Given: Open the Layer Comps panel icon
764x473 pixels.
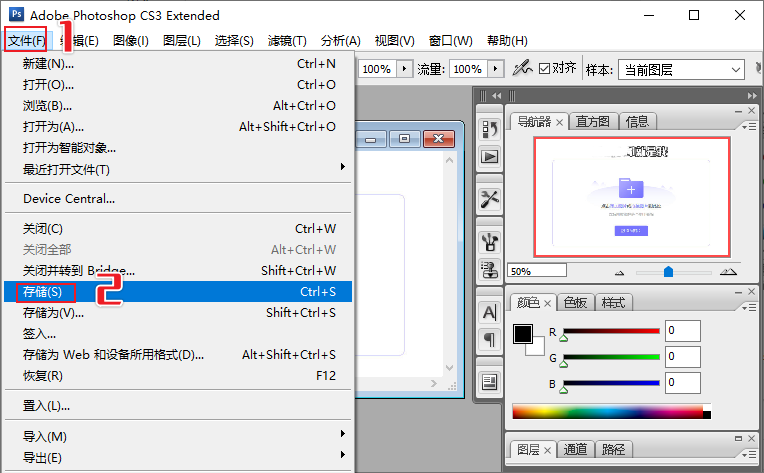Looking at the screenshot, I should point(489,382).
